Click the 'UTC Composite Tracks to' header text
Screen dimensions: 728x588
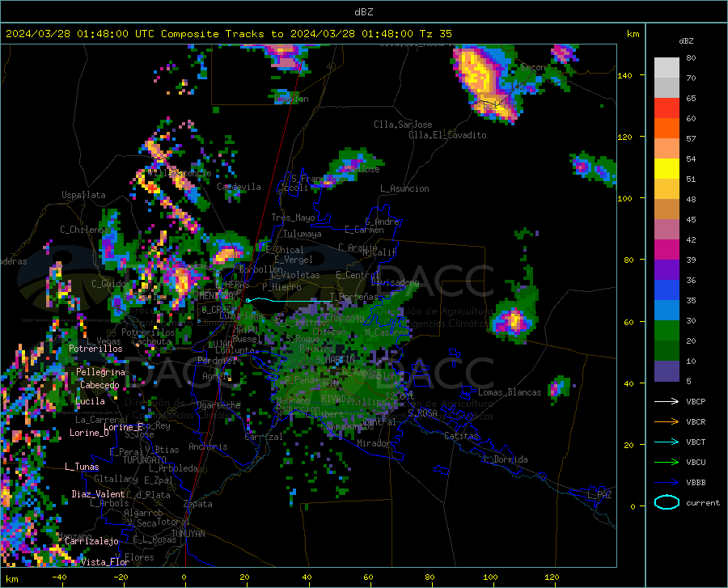[x=209, y=34]
